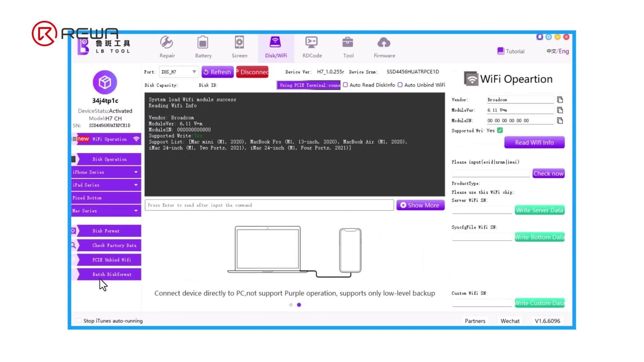644x362 pixels.
Task: Click Disk Format in sidebar
Action: click(x=106, y=231)
